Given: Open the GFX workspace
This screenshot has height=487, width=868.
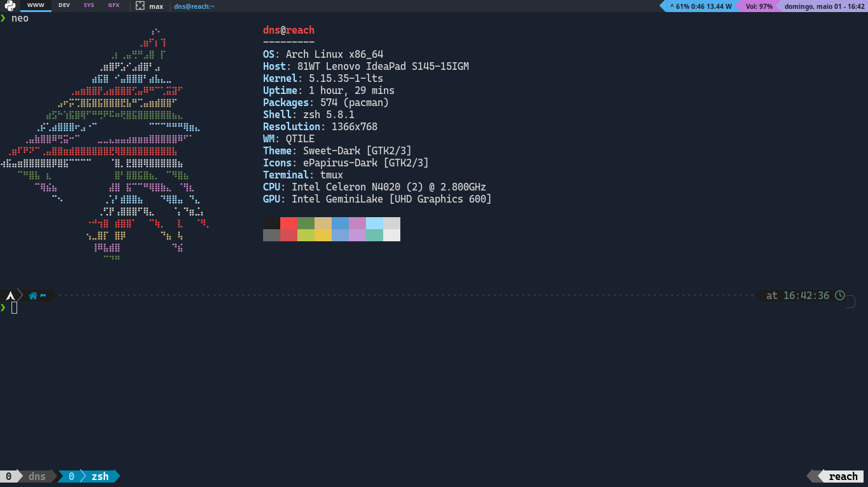Looking at the screenshot, I should 113,6.
